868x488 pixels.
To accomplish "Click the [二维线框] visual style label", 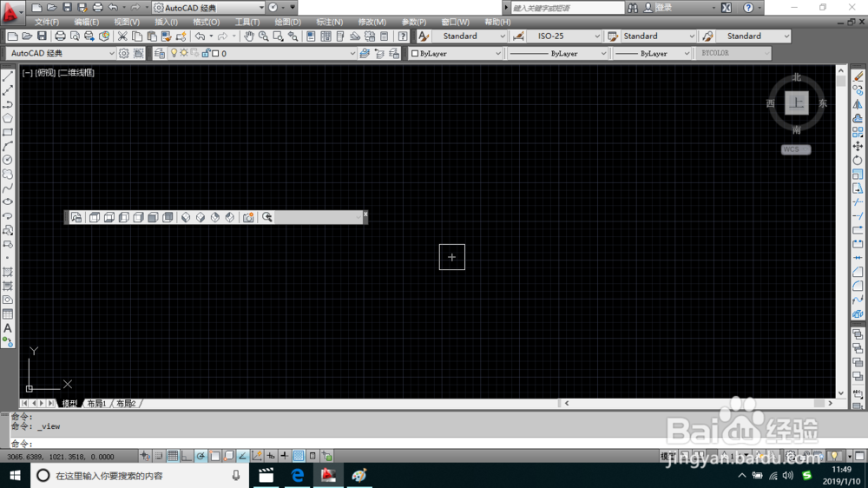I will [76, 73].
